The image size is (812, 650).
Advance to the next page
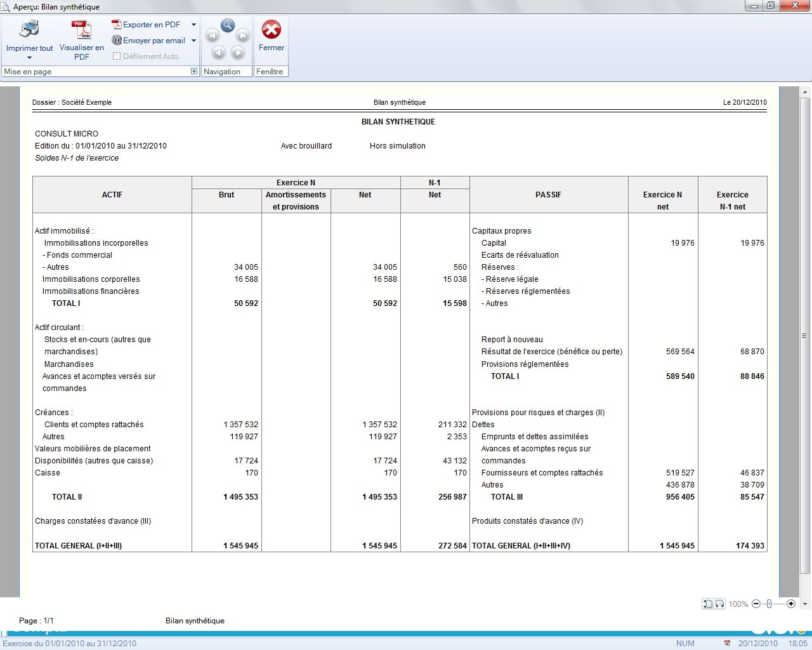pyautogui.click(x=238, y=53)
